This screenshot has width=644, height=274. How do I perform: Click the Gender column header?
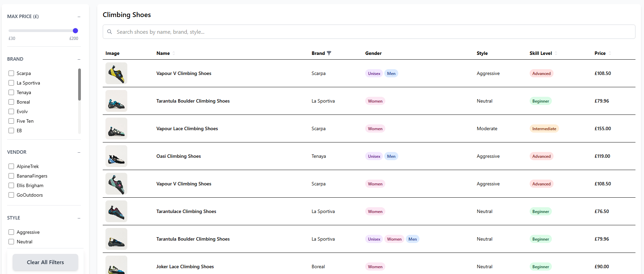click(373, 53)
